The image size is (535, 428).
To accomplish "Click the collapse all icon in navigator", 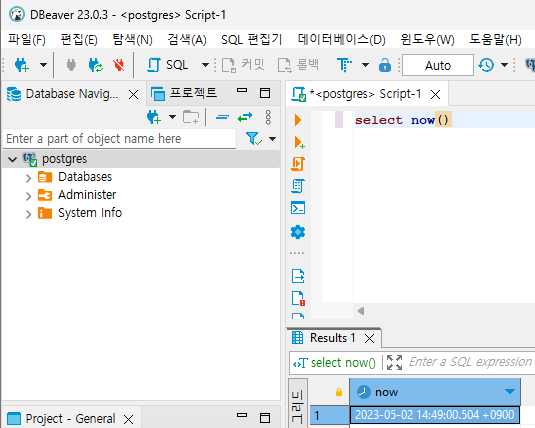I will pyautogui.click(x=222, y=117).
